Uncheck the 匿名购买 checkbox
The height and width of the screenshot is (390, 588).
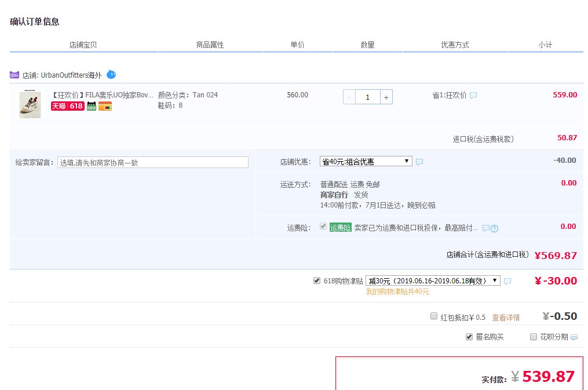[x=469, y=337]
